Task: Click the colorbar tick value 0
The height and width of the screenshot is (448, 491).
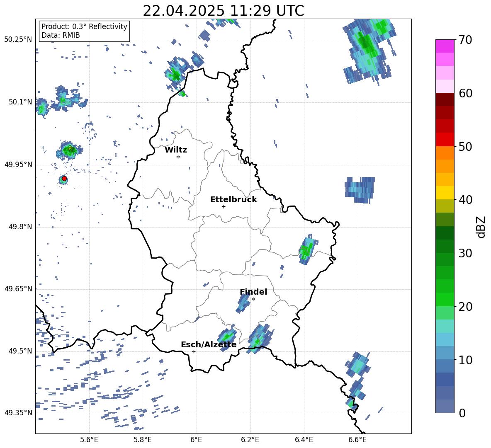Action: [462, 413]
